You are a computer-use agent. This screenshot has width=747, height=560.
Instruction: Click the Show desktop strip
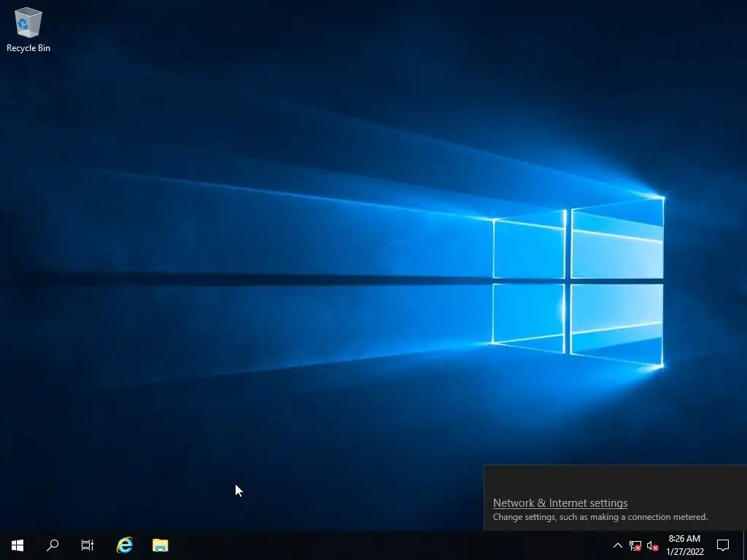tap(745, 545)
